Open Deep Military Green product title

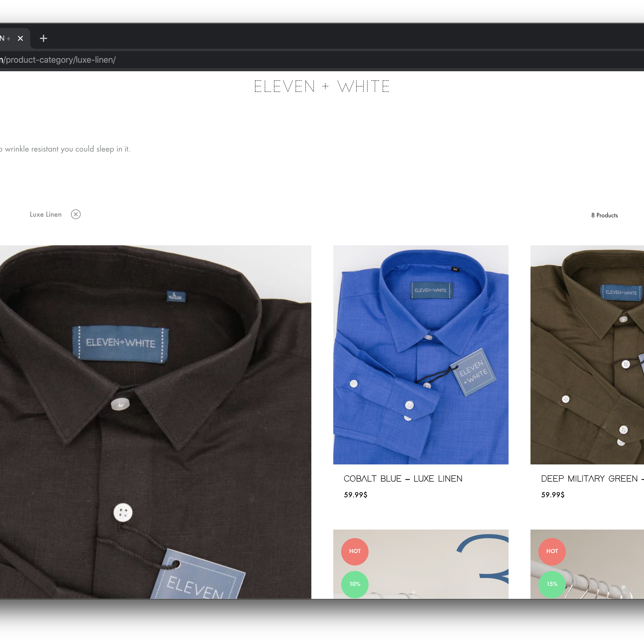tap(589, 479)
